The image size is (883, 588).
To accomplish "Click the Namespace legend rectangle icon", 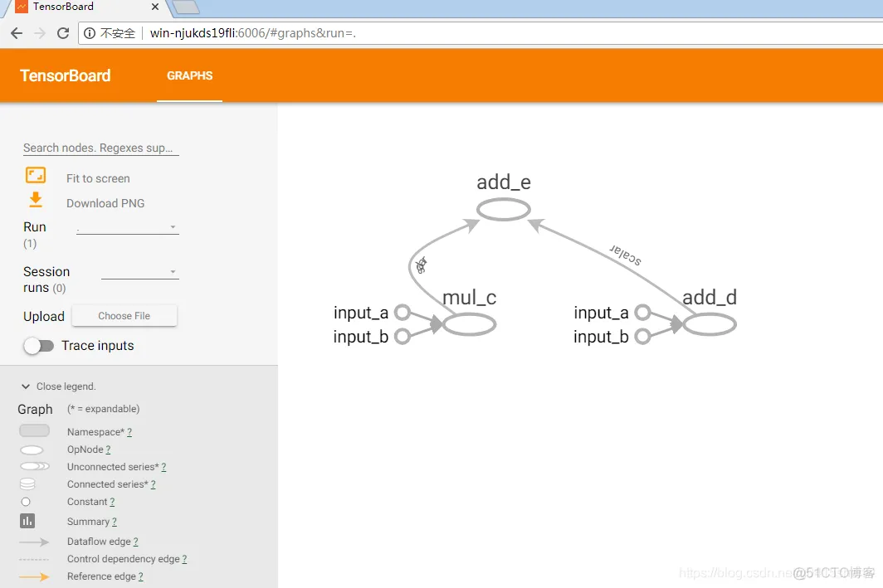I will pos(34,431).
